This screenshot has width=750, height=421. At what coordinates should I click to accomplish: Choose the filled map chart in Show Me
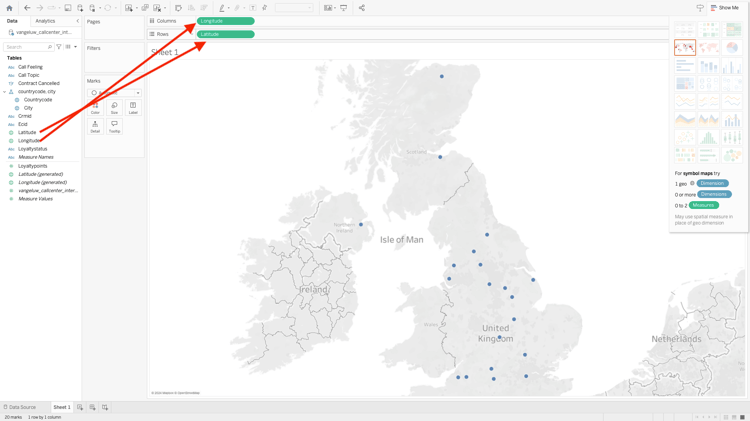[708, 47]
